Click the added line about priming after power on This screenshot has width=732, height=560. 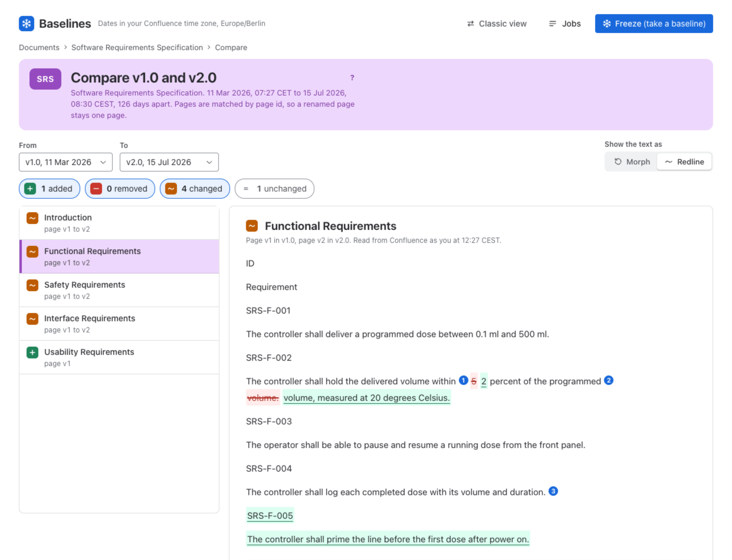click(x=388, y=539)
